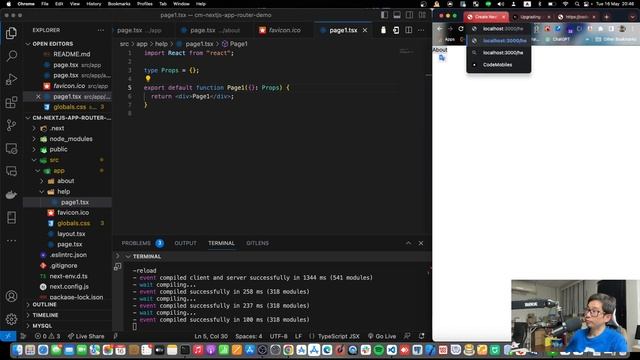Open the Profiles menu in menu bar
The height and width of the screenshot is (360, 640).
(144, 4)
